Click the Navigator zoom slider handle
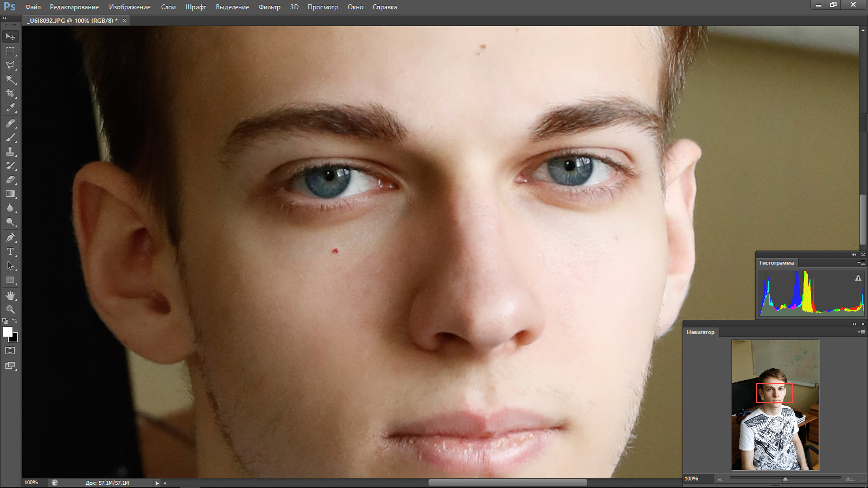Viewport: 868px width, 488px height. click(784, 479)
